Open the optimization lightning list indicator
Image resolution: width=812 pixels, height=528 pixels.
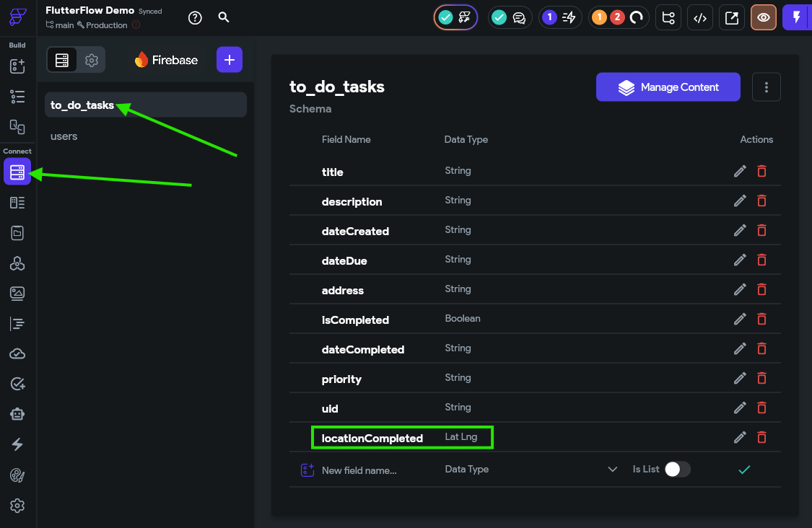pos(560,17)
